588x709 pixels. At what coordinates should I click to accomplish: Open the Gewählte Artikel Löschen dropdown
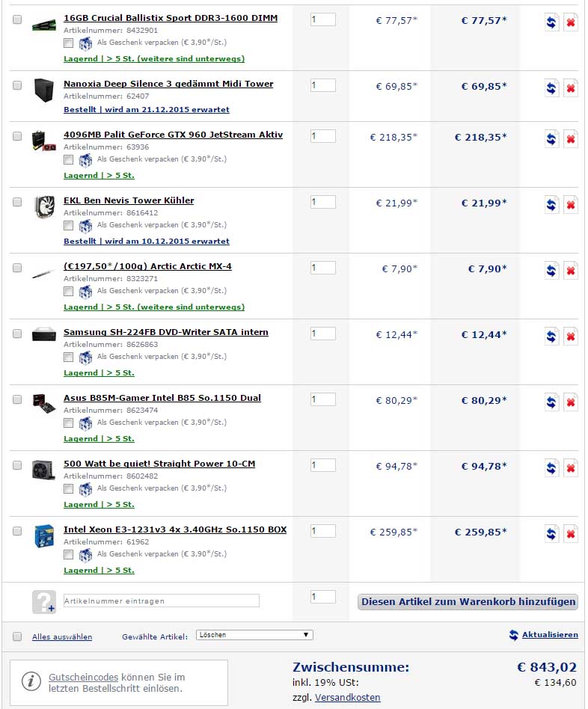[254, 635]
